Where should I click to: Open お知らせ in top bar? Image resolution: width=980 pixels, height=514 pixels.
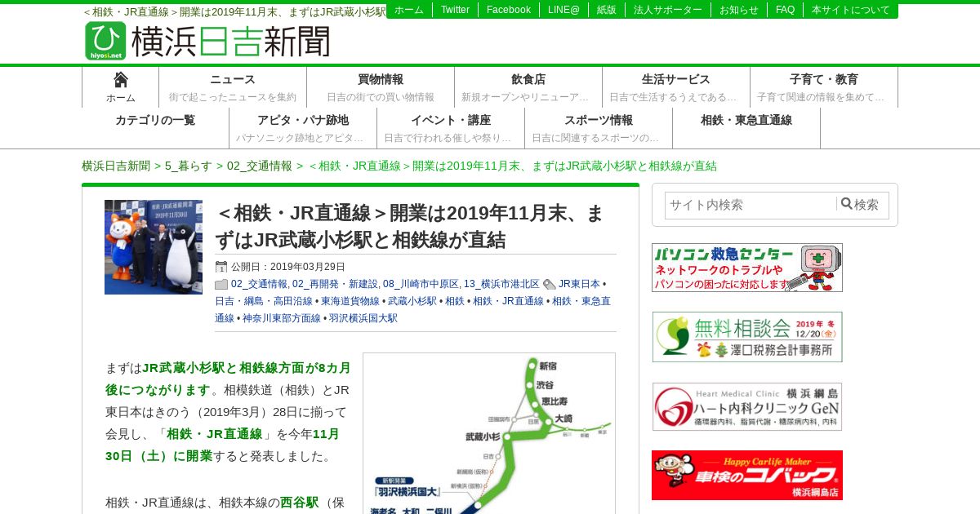(x=739, y=10)
